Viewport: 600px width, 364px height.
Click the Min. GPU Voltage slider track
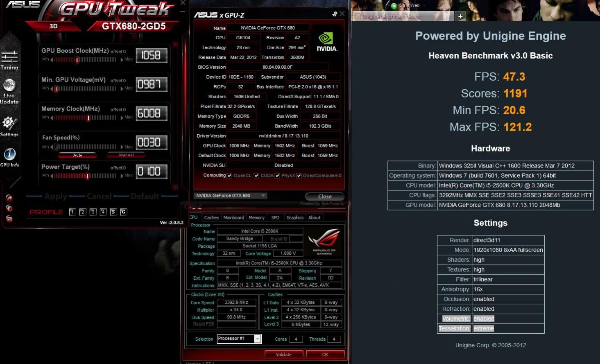(86, 88)
